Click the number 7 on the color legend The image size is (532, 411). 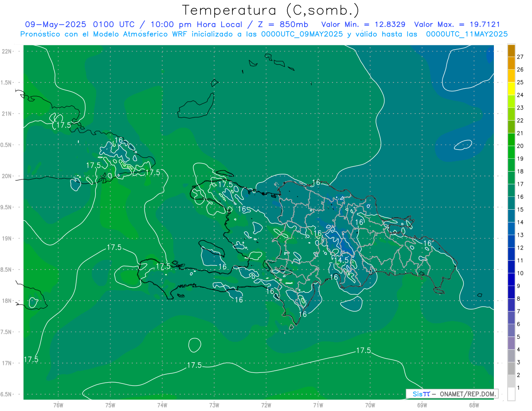[519, 311]
